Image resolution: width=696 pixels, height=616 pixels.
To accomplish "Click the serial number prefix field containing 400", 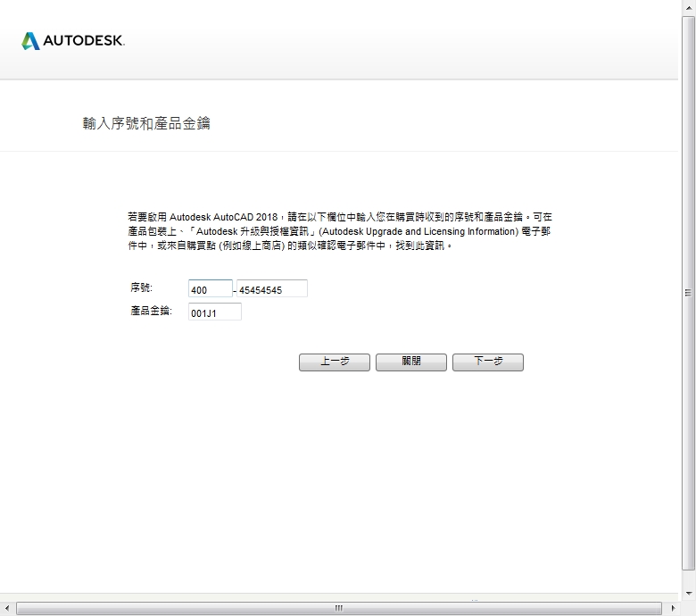I will point(211,288).
